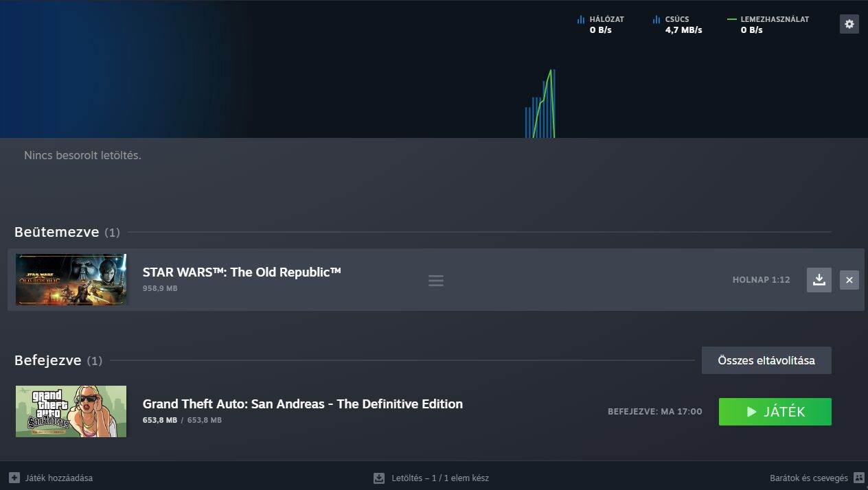The width and height of the screenshot is (868, 490).
Task: Click the HOLNAP 1:12 schedule text
Action: [762, 280]
